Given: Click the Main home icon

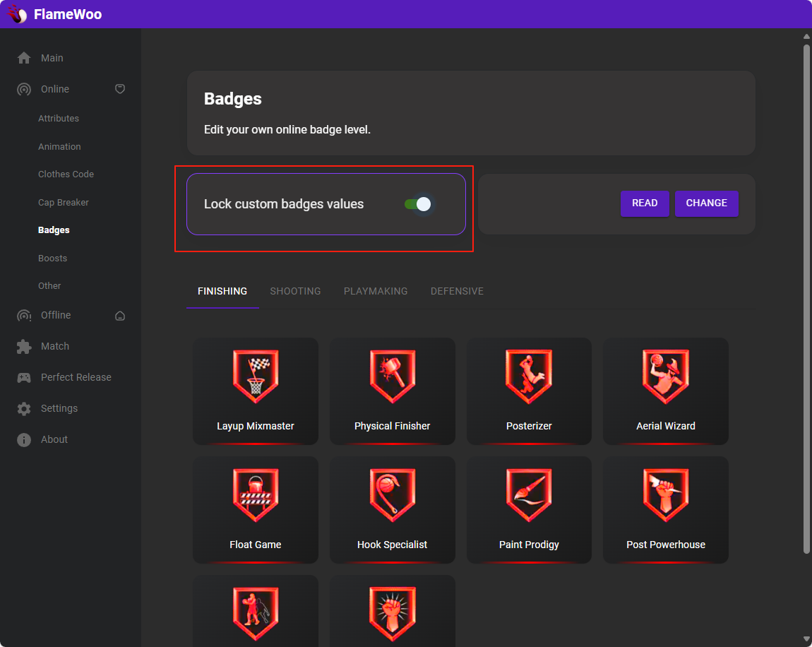Looking at the screenshot, I should point(24,58).
